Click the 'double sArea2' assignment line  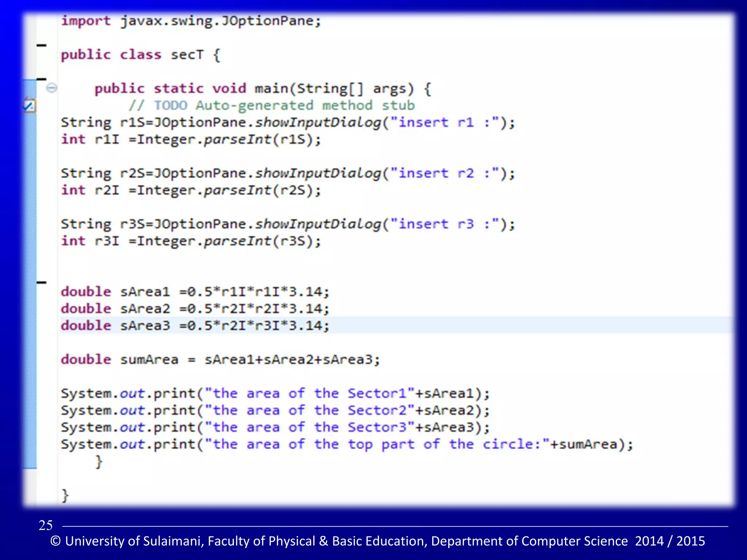[195, 308]
